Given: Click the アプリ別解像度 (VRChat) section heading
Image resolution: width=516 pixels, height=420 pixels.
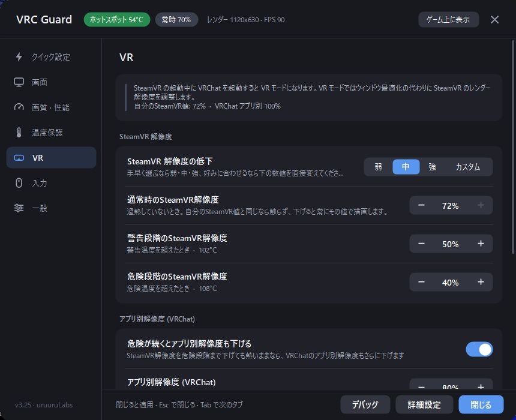Looking at the screenshot, I should coord(157,319).
